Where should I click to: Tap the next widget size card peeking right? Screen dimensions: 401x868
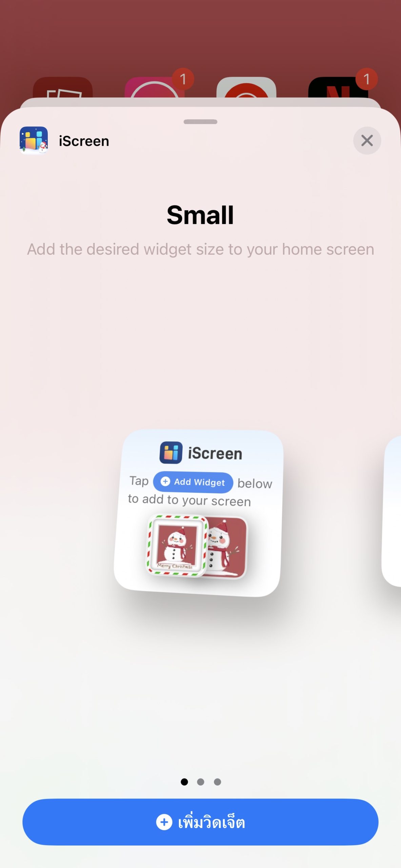[x=392, y=511]
